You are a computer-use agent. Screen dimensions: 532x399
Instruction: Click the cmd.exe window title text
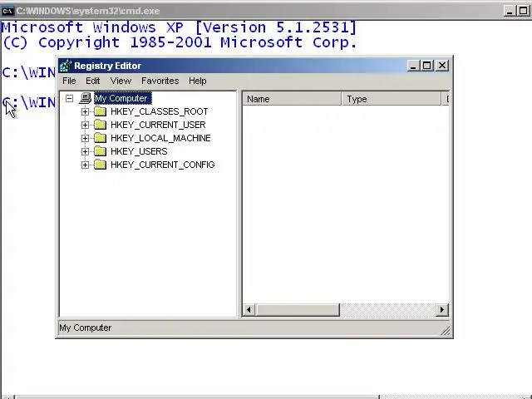click(88, 11)
